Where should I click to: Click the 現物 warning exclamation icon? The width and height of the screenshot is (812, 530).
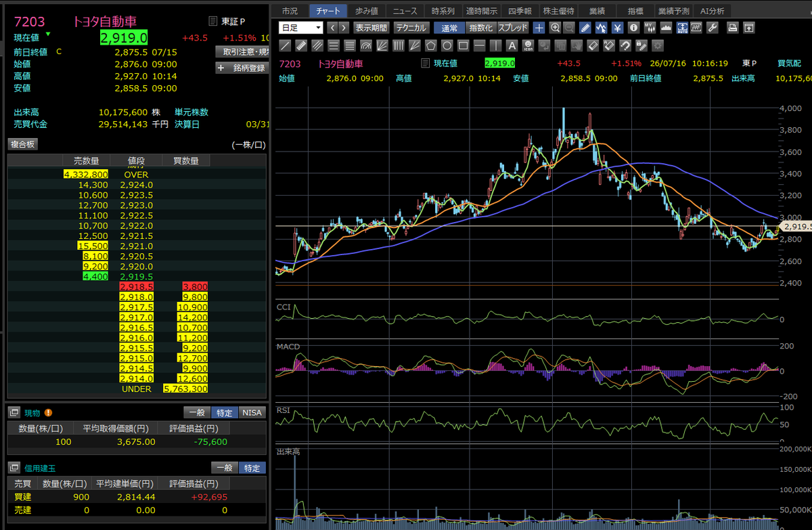[49, 412]
